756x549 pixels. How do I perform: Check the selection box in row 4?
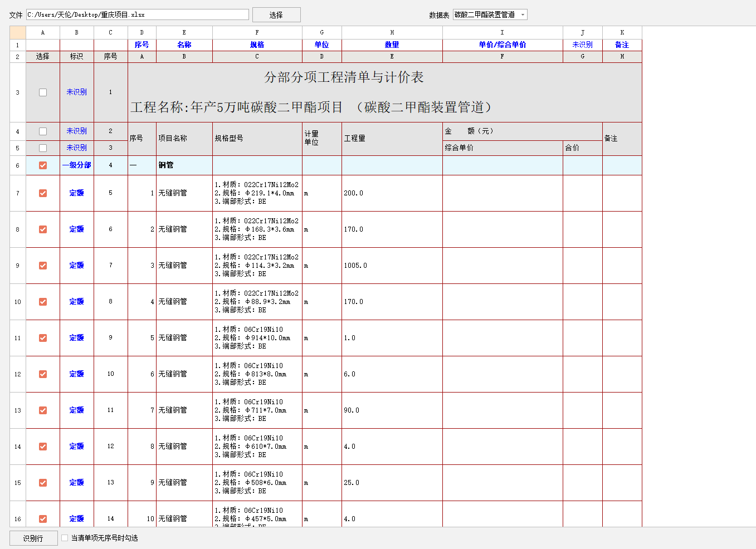pos(43,131)
